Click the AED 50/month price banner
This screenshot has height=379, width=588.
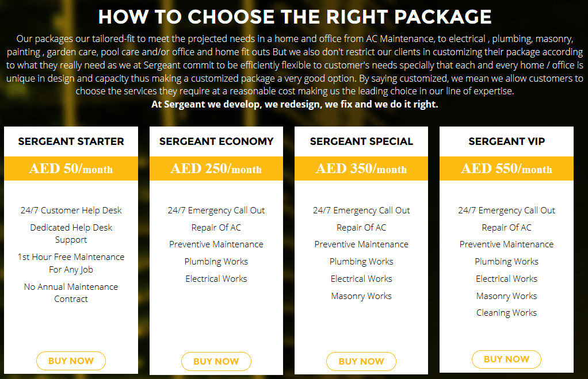click(x=71, y=169)
